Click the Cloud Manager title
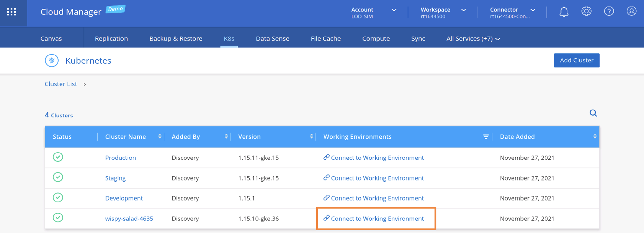644x233 pixels. pyautogui.click(x=71, y=12)
